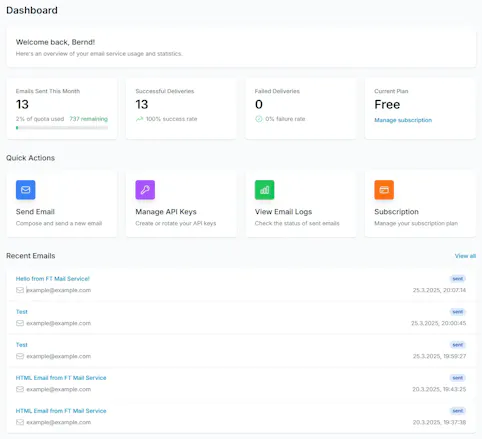
Task: Open the Manage subscription link
Action: pos(403,120)
